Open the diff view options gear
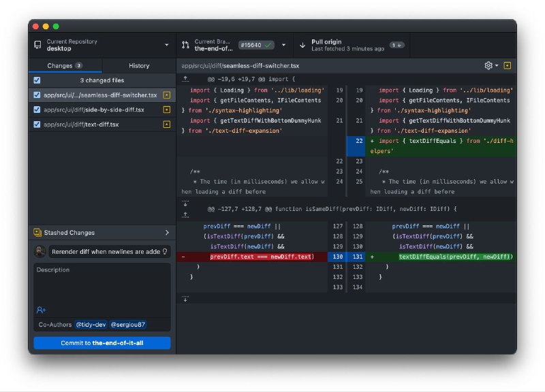This screenshot has width=545, height=392. [x=488, y=65]
